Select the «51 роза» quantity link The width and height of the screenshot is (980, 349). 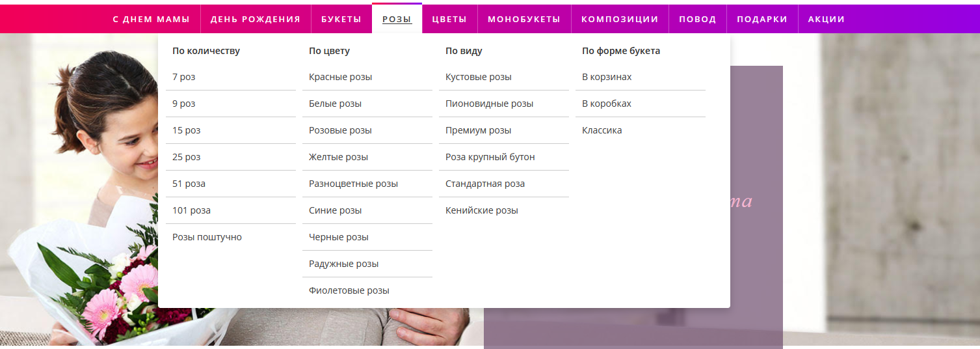[x=189, y=184]
